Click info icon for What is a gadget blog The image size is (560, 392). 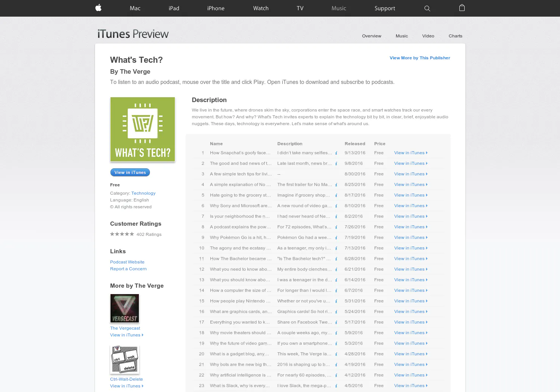pos(336,354)
